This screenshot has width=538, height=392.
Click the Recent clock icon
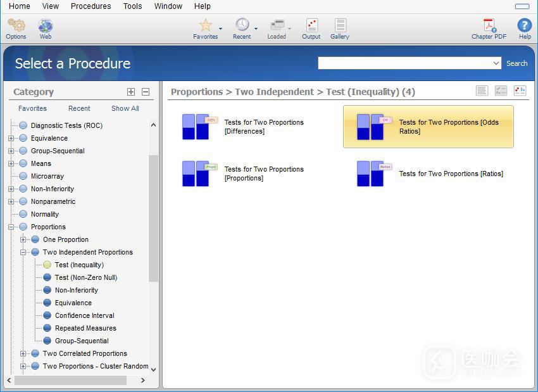click(x=242, y=25)
